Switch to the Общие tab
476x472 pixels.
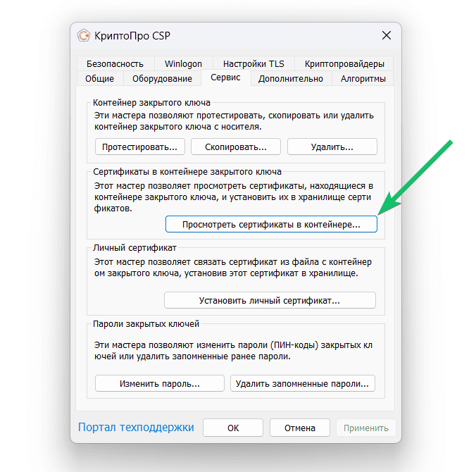[x=99, y=79]
